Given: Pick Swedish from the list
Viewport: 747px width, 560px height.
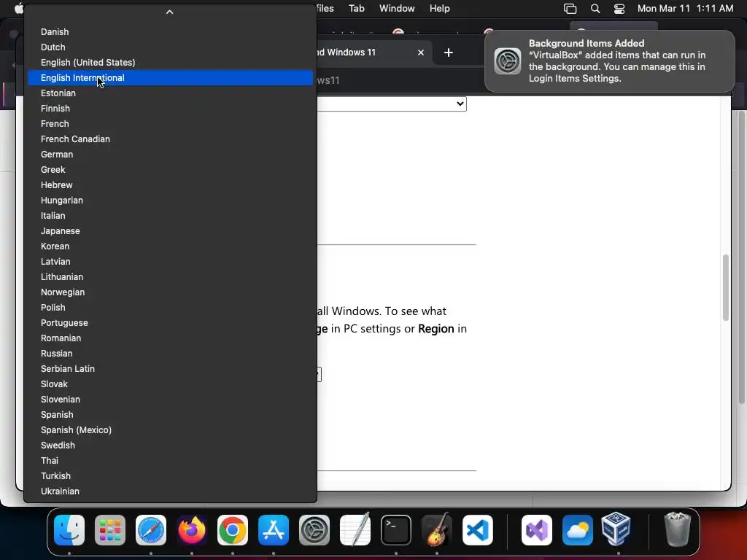Looking at the screenshot, I should tap(170, 446).
